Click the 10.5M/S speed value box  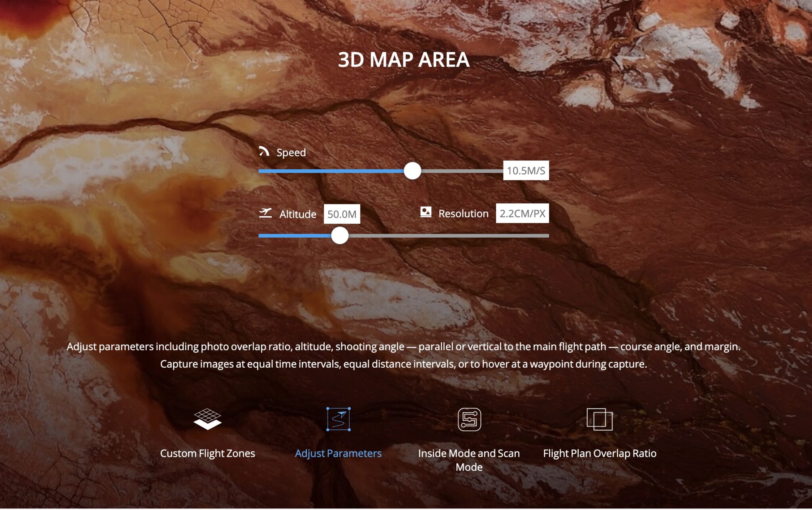coord(526,171)
